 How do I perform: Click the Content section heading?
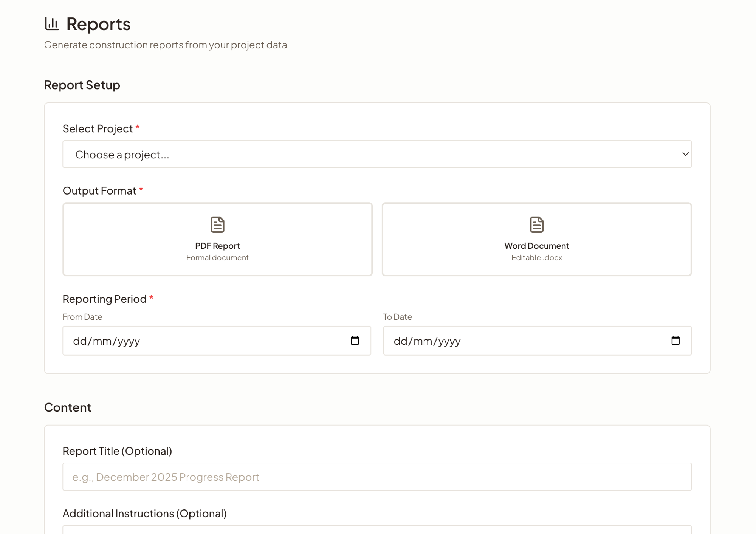68,407
